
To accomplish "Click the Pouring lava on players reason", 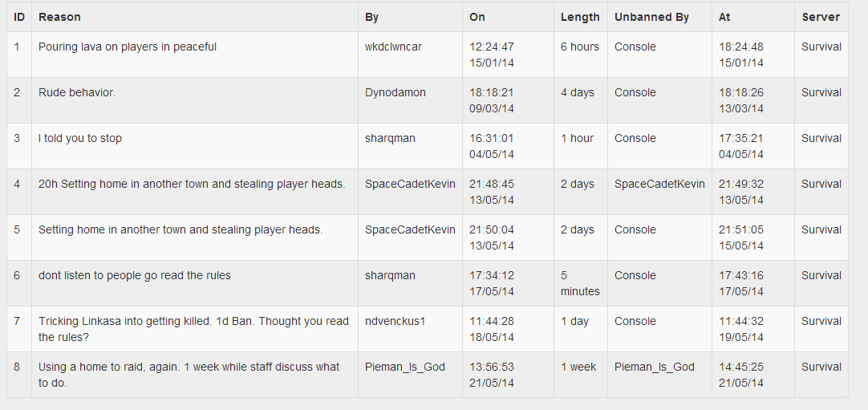I will (128, 47).
